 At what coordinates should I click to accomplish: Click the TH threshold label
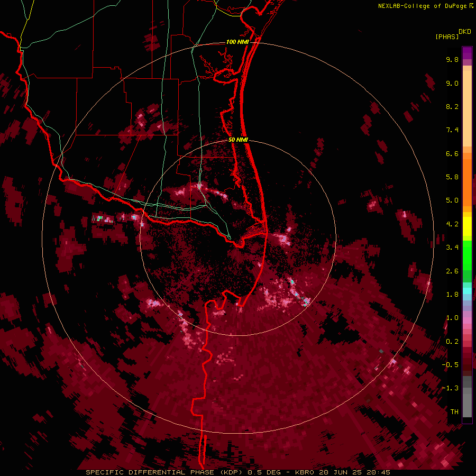coord(454,412)
